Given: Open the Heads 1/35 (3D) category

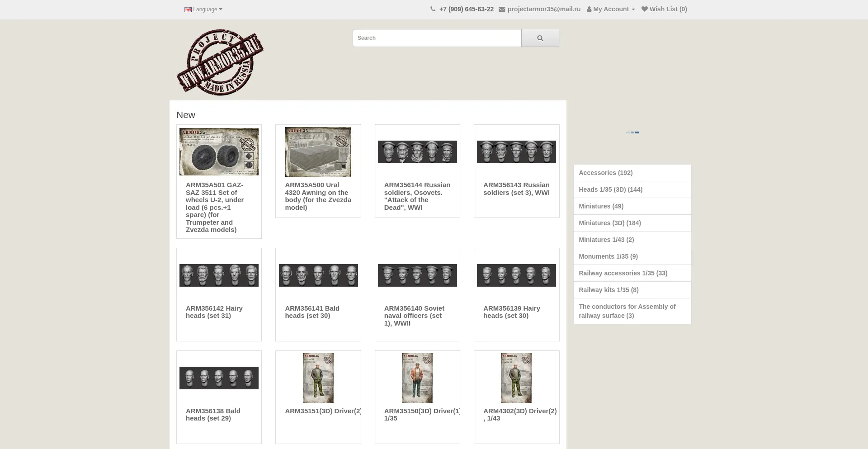Looking at the screenshot, I should click(x=610, y=189).
